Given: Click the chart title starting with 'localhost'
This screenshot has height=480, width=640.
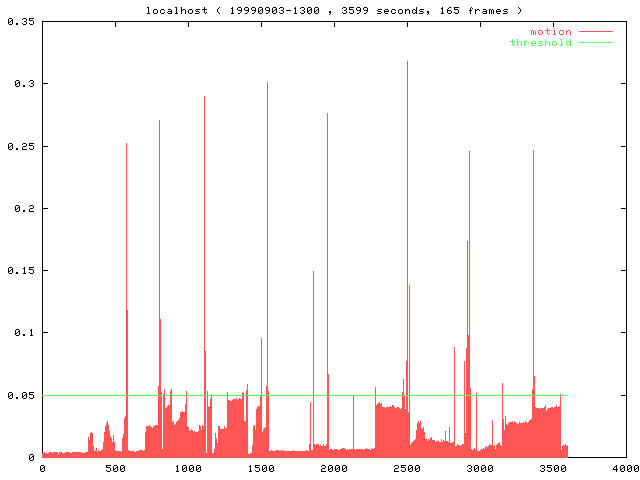Looking at the screenshot, I should click(x=320, y=10).
